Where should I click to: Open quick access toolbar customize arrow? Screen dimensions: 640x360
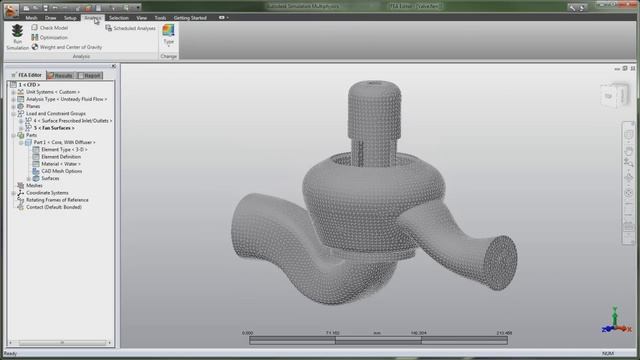[x=138, y=7]
